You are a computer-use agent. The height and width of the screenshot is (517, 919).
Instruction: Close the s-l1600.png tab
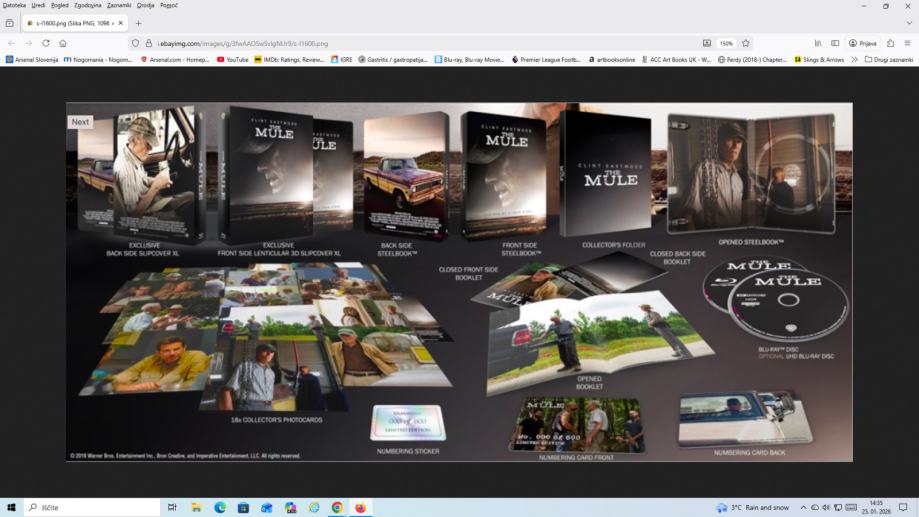[x=120, y=23]
